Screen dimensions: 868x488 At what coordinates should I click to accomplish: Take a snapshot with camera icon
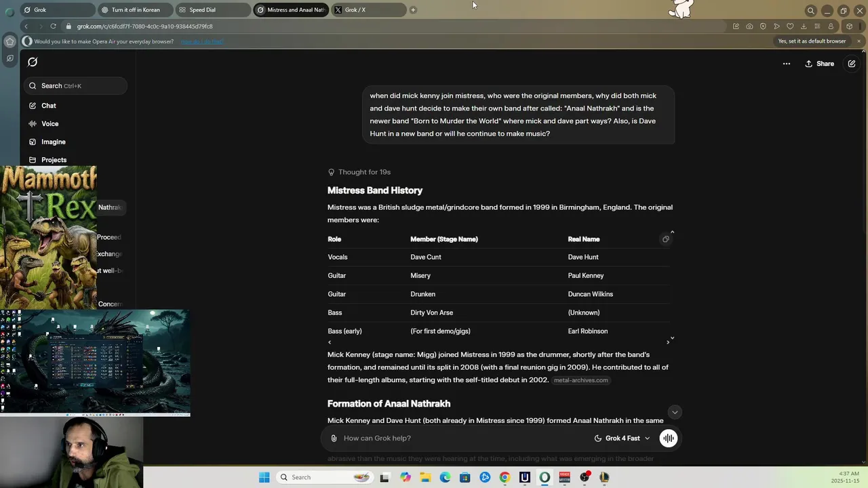749,26
